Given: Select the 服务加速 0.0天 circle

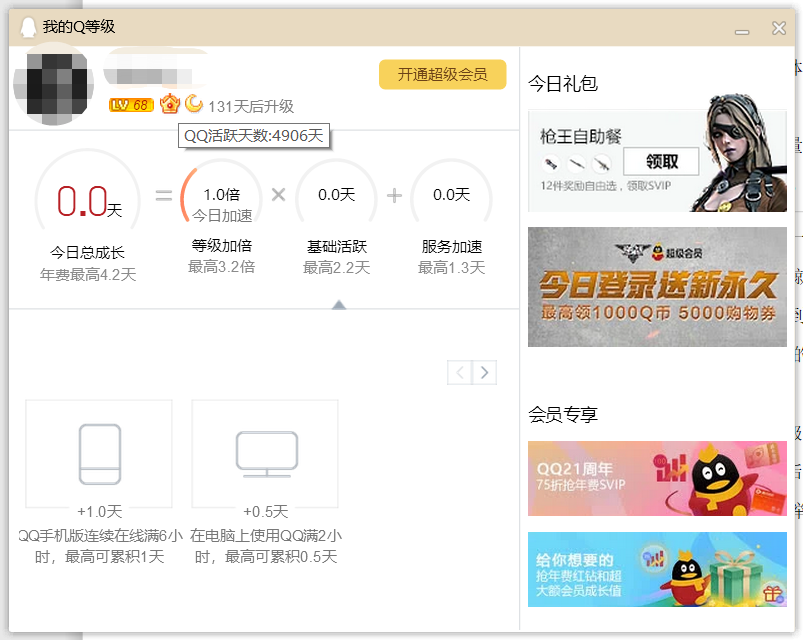Looking at the screenshot, I should (x=451, y=196).
